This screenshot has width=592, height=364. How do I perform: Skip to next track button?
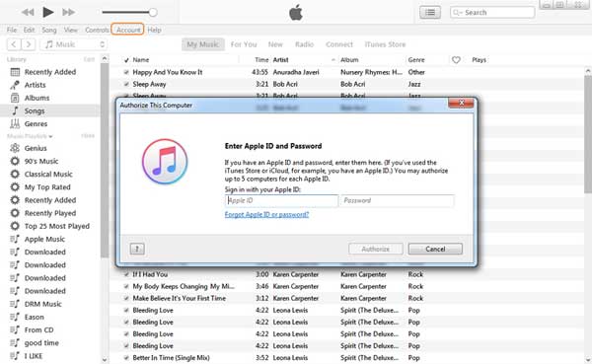(68, 13)
